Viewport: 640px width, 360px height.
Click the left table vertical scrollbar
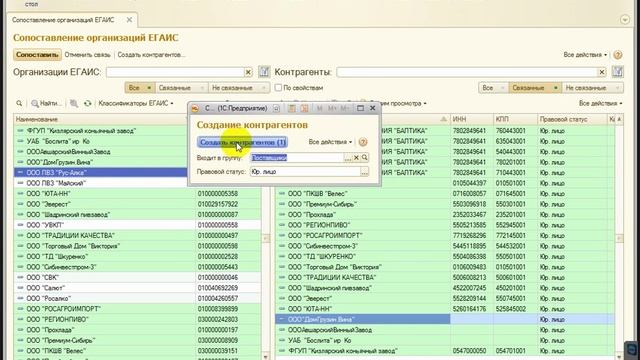tap(266, 238)
